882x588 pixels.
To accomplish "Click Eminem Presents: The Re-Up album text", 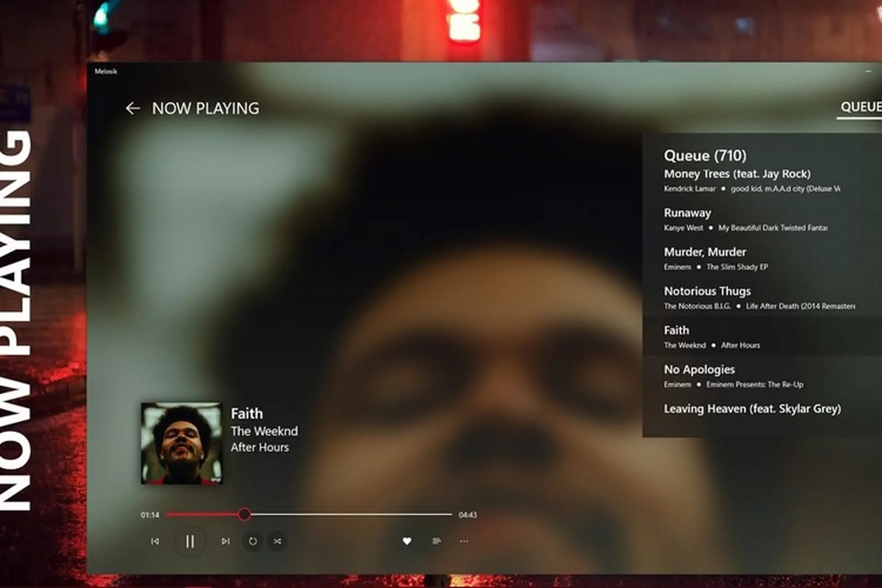I will click(x=755, y=384).
